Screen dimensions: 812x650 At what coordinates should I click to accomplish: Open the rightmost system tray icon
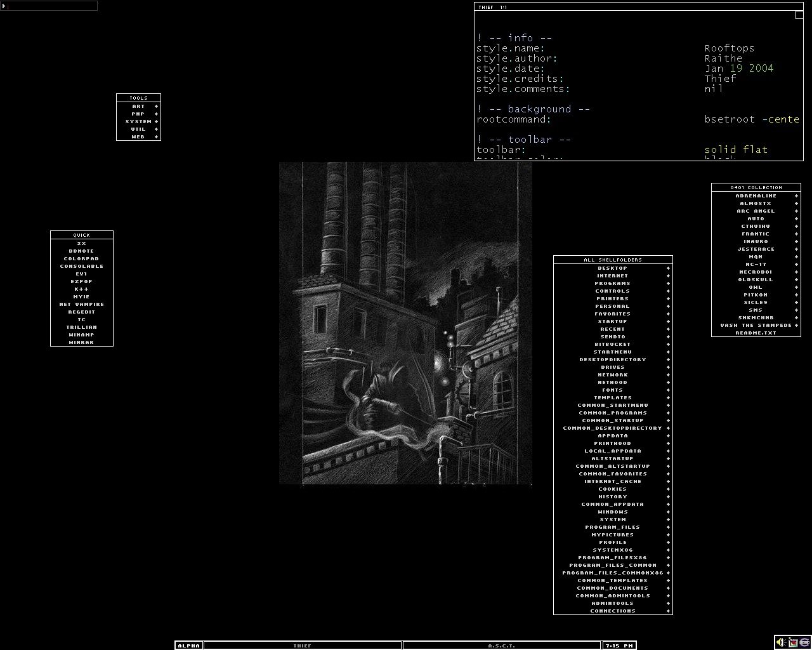click(x=804, y=642)
